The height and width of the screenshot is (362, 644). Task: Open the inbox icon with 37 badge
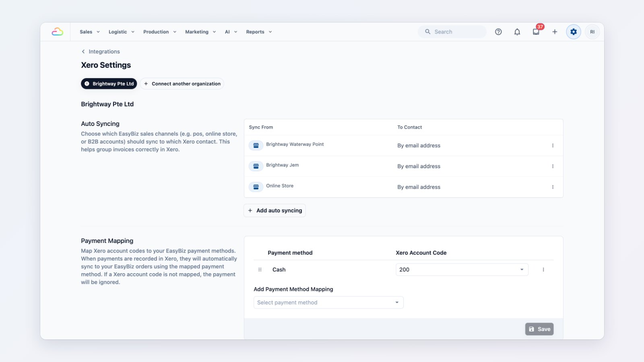(536, 31)
